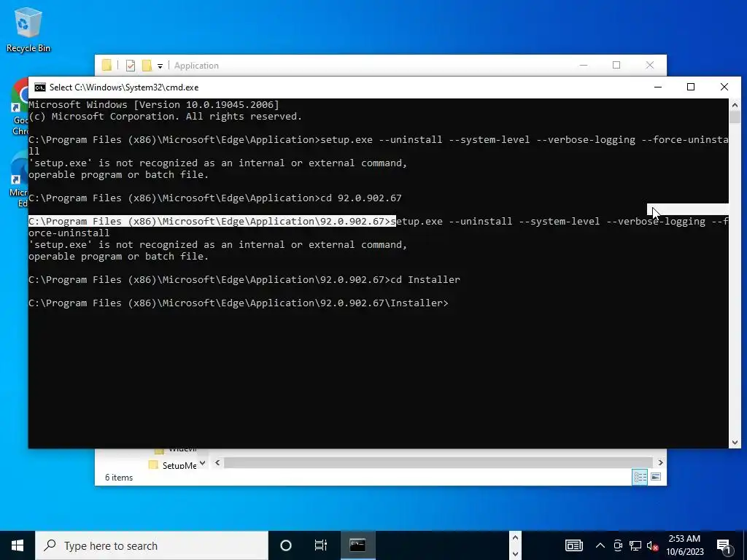The height and width of the screenshot is (560, 747).
Task: Click the Properties checkmark icon in Explorer toolbar
Action: (x=130, y=65)
